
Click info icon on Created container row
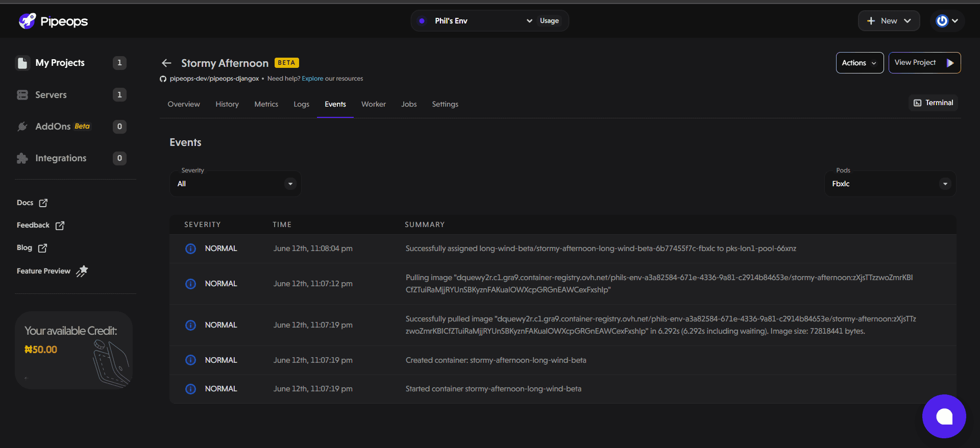click(x=190, y=360)
